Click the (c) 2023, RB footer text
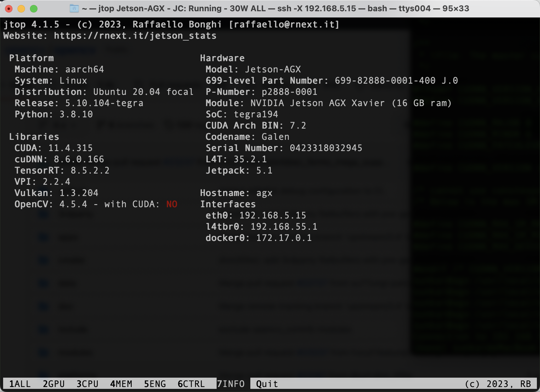The width and height of the screenshot is (540, 392). (498, 384)
